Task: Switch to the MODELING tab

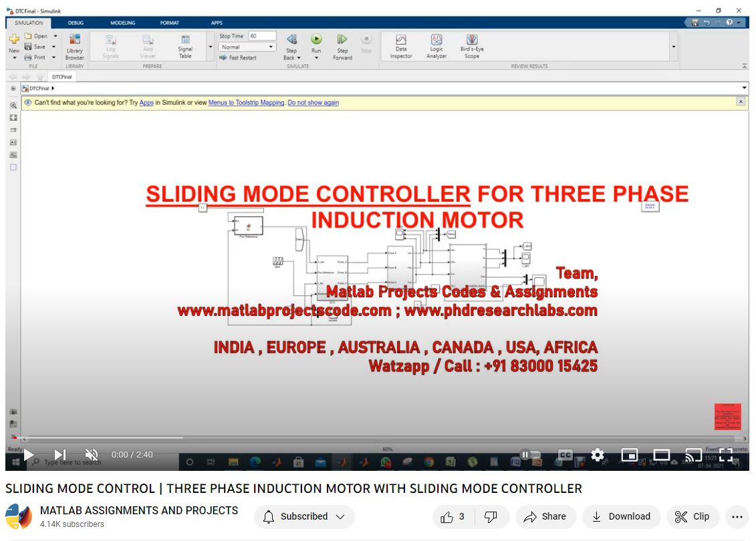Action: (x=122, y=23)
